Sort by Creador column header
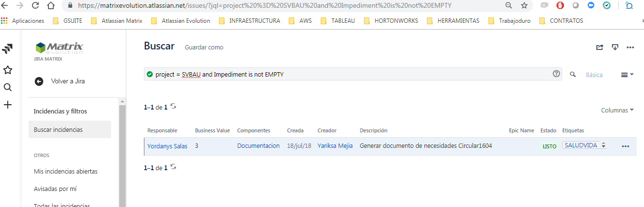644x207 pixels. point(327,130)
